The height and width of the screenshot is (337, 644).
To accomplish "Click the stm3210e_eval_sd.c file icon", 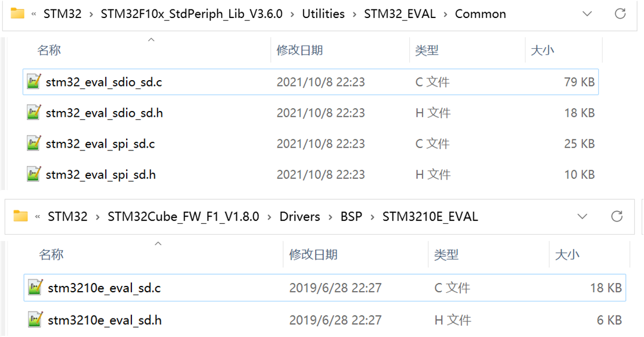I will click(35, 288).
